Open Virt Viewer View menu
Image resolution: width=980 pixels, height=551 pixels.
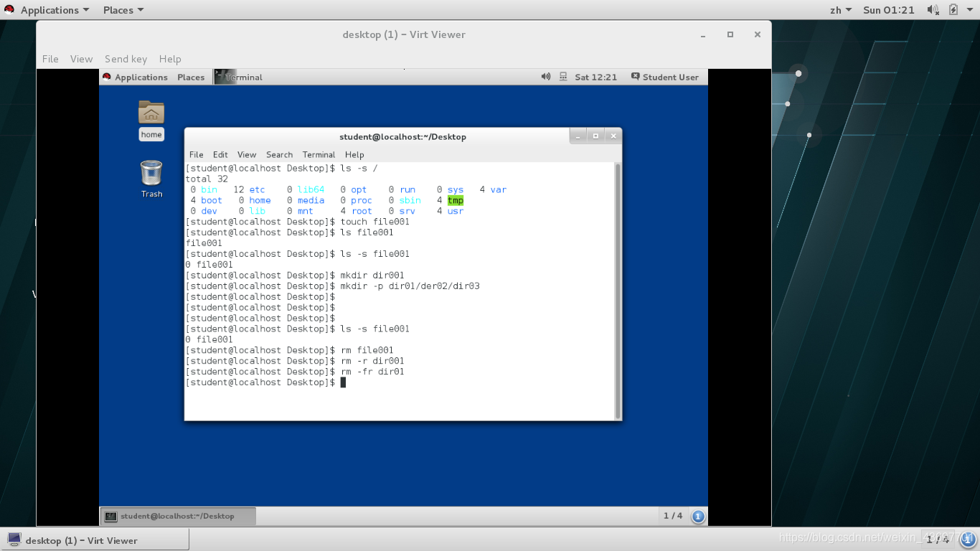[81, 59]
